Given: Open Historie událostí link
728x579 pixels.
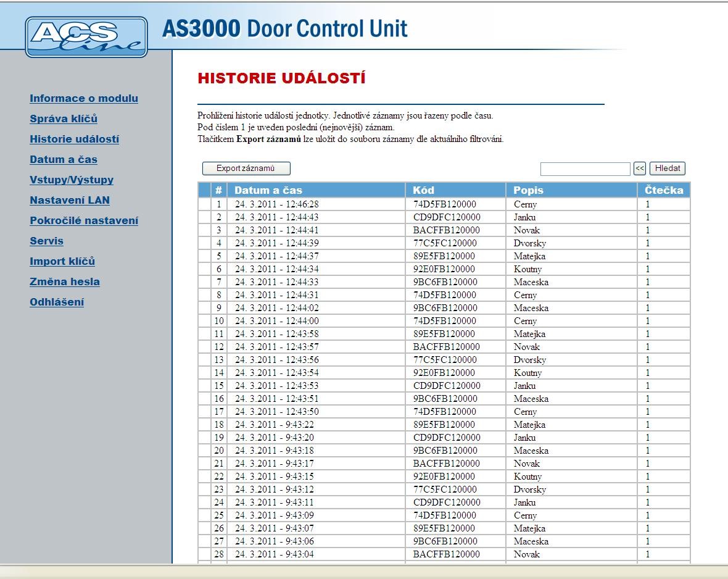Looking at the screenshot, I should tap(74, 140).
